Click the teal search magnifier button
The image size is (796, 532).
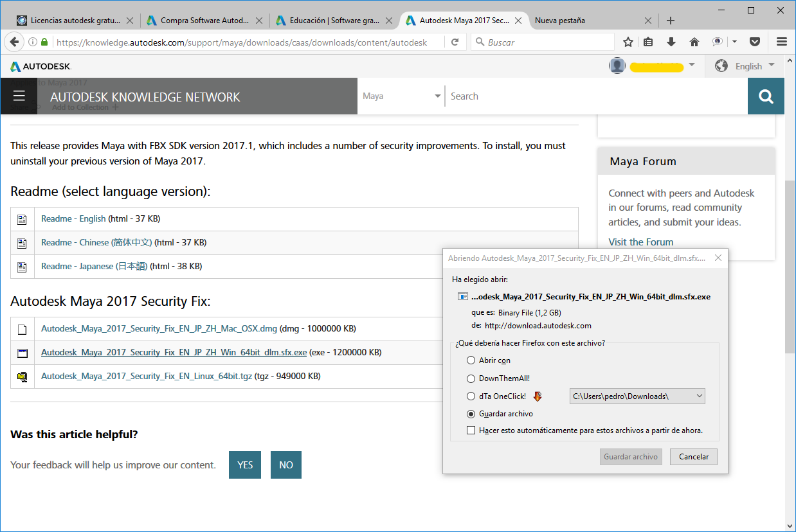click(766, 96)
